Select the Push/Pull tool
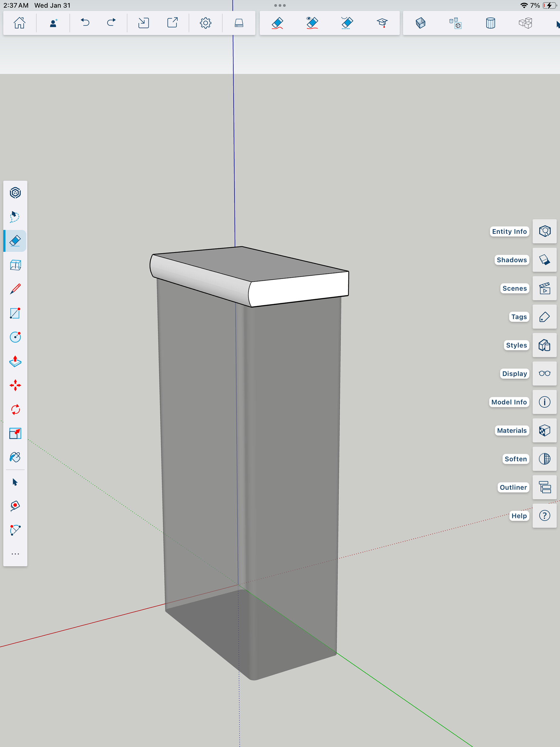The width and height of the screenshot is (560, 747). pos(15,361)
